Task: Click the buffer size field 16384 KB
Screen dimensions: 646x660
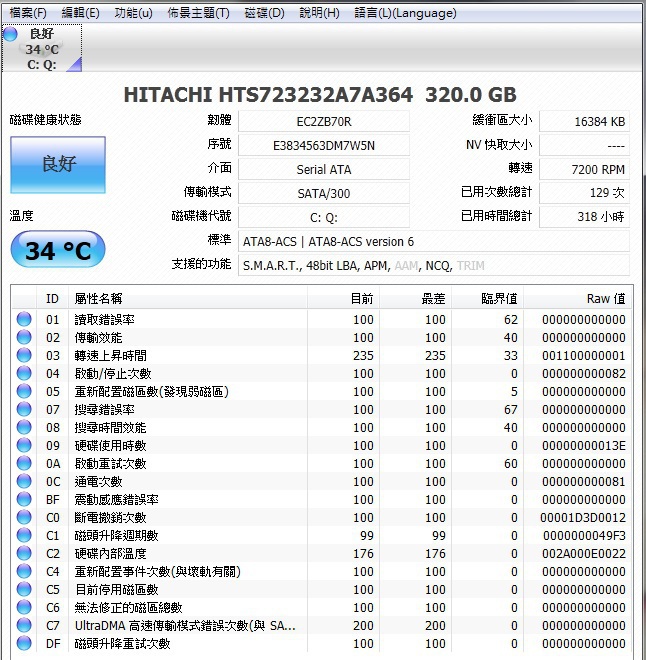Action: pyautogui.click(x=585, y=121)
